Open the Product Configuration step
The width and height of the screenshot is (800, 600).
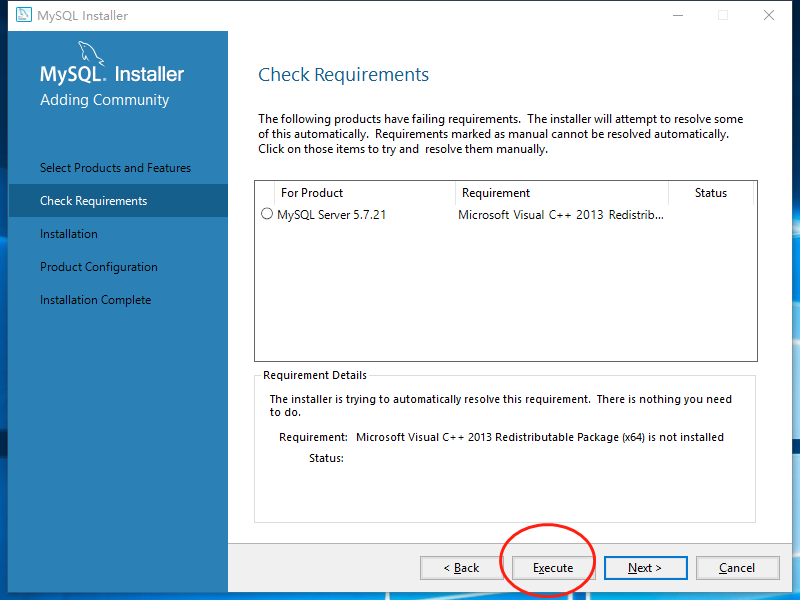pos(98,267)
